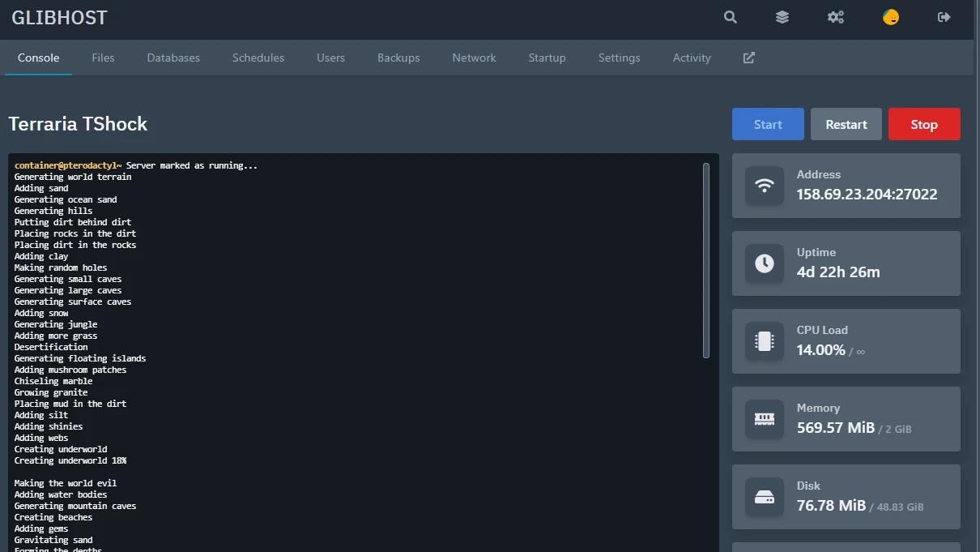
Task: Click the console output scrollbar
Action: [x=706, y=259]
